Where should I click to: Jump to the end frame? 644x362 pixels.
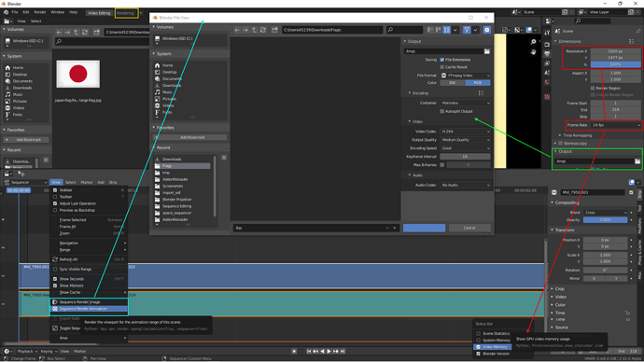(x=343, y=352)
